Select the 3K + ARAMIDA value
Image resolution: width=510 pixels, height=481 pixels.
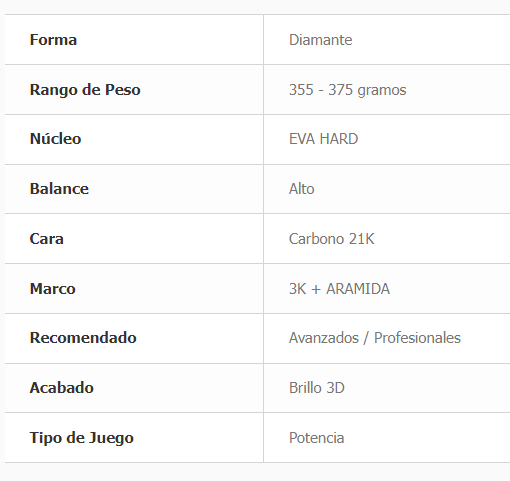pyautogui.click(x=339, y=289)
